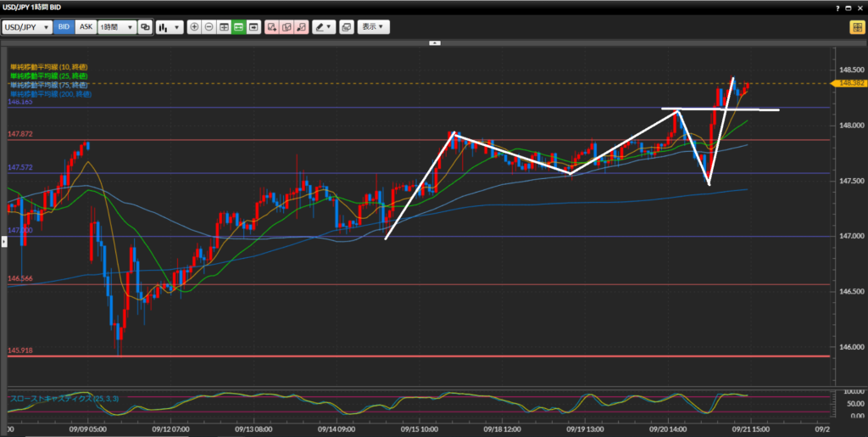The image size is (868, 437).
Task: Click the duplicate chart window icon
Action: tap(347, 27)
